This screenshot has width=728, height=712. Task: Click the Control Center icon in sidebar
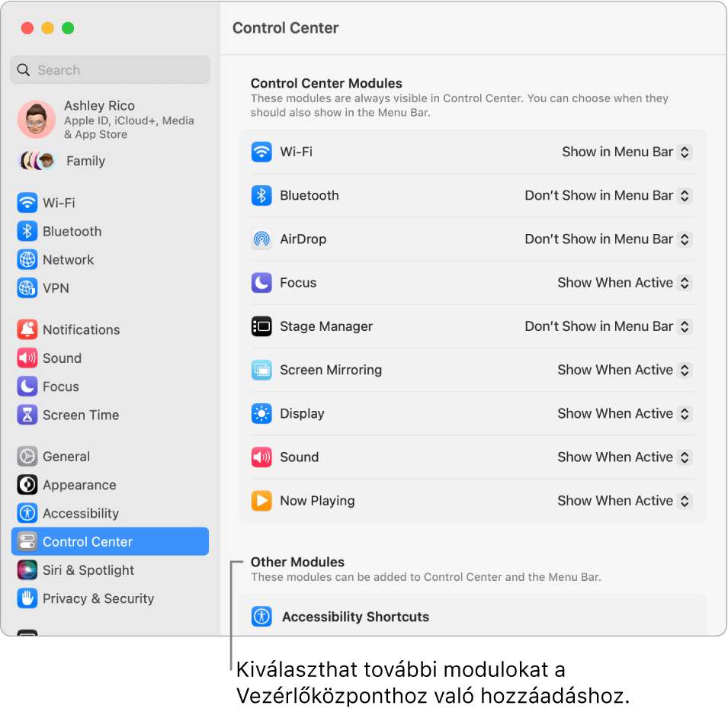pos(27,541)
